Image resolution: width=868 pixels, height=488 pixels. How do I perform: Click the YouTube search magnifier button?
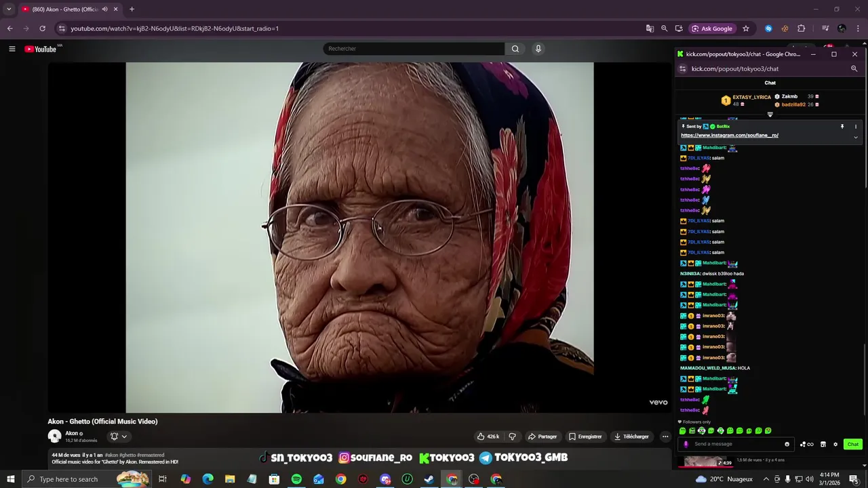click(515, 49)
